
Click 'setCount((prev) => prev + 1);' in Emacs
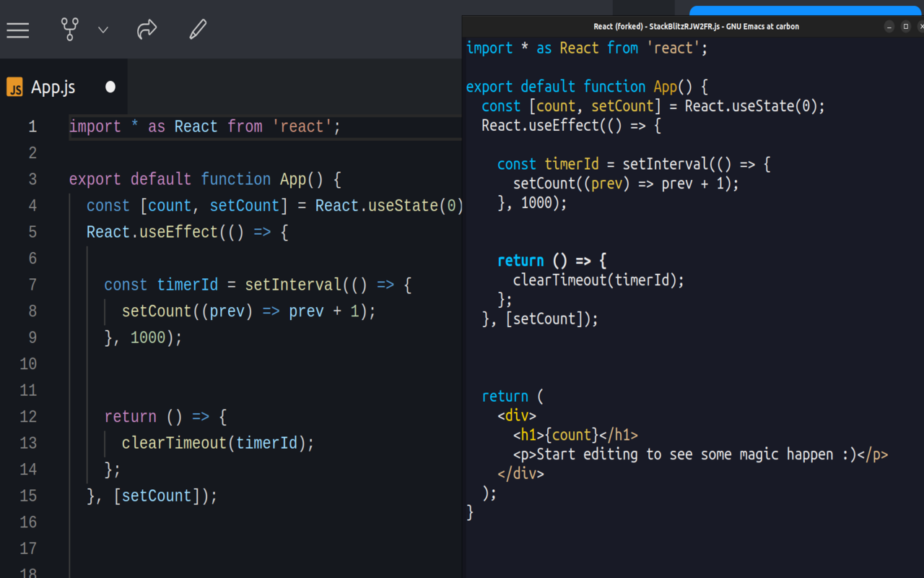(x=626, y=184)
